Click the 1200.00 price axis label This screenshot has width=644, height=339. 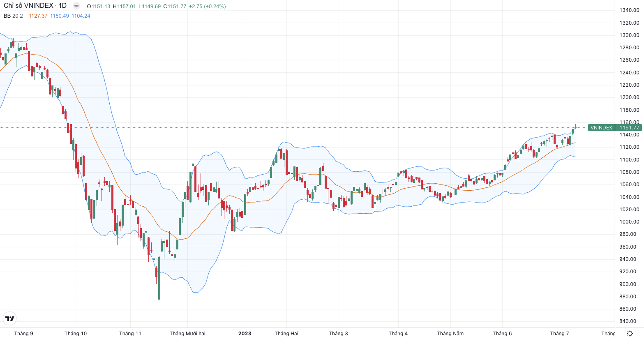coord(629,97)
